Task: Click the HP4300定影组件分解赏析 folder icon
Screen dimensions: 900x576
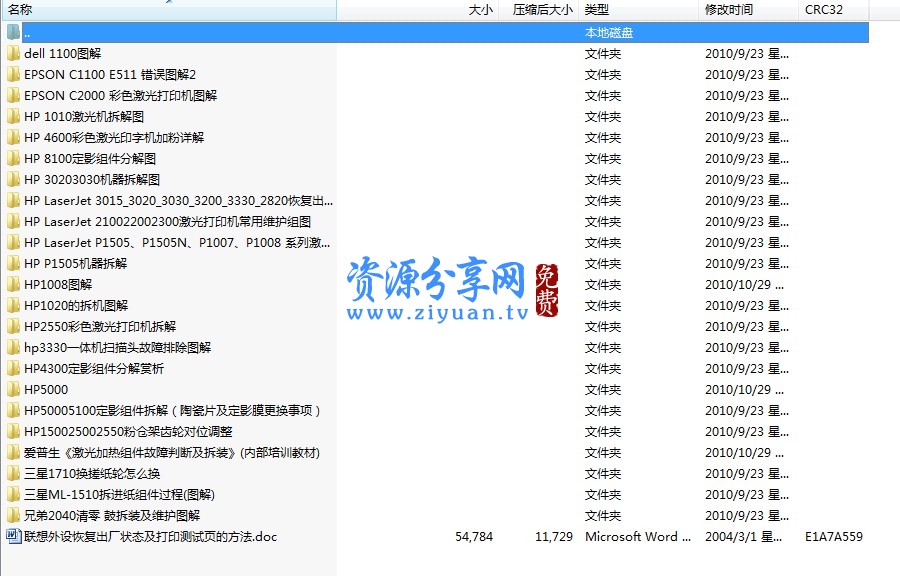Action: [x=13, y=368]
